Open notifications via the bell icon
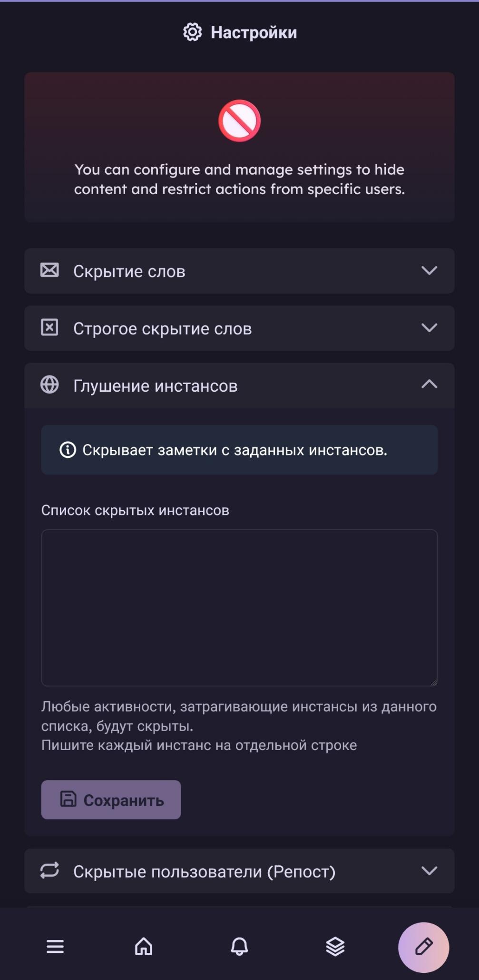 (239, 947)
